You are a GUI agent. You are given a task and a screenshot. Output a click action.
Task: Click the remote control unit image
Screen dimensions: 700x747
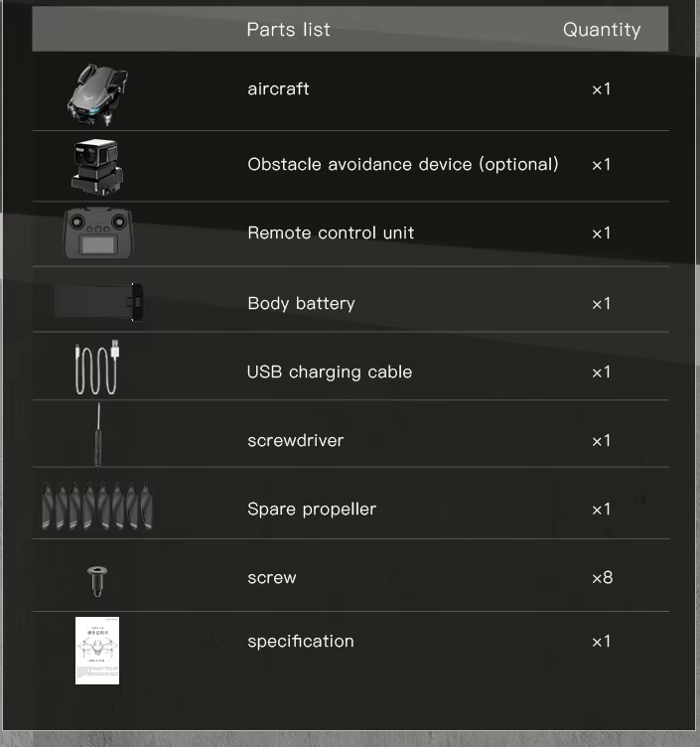point(97,233)
